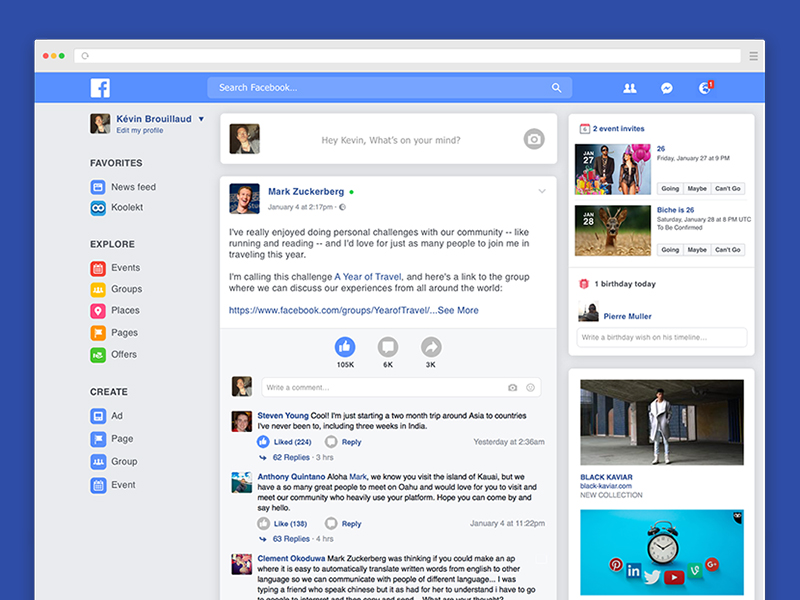
Task: Select Groups in Explore menu
Action: [x=127, y=289]
